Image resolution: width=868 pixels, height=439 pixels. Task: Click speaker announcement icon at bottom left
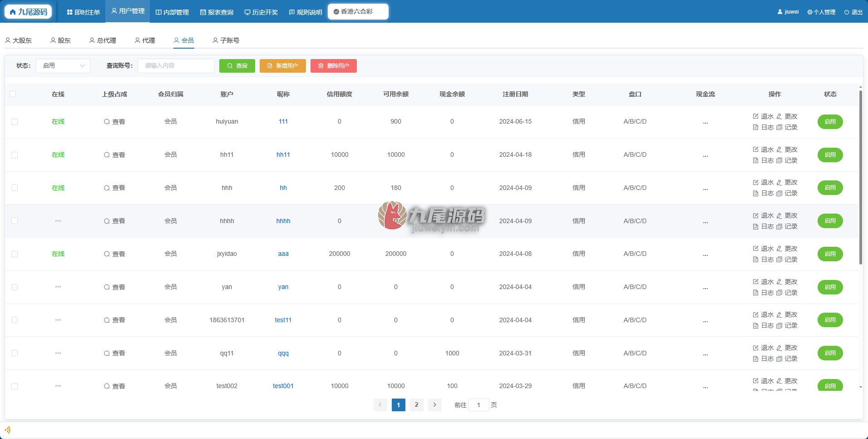7,429
